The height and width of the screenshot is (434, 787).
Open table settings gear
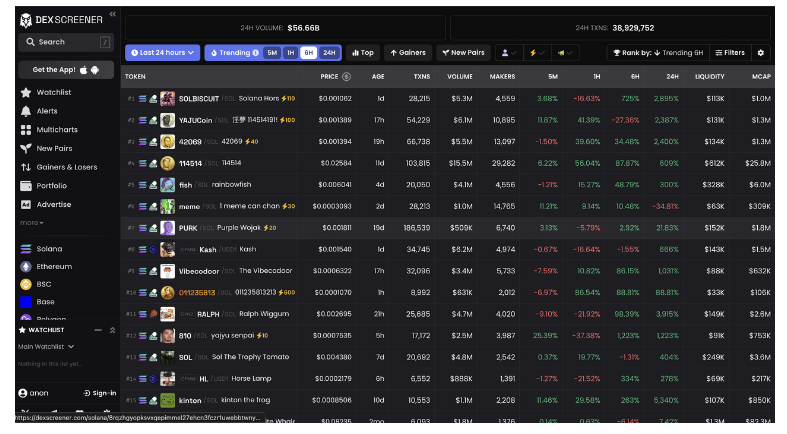[x=761, y=53]
